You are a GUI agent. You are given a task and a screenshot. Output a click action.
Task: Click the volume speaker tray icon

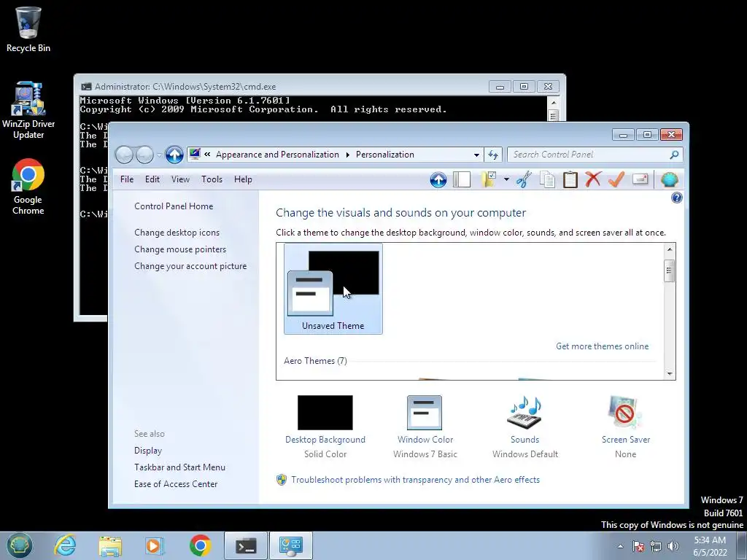click(673, 546)
